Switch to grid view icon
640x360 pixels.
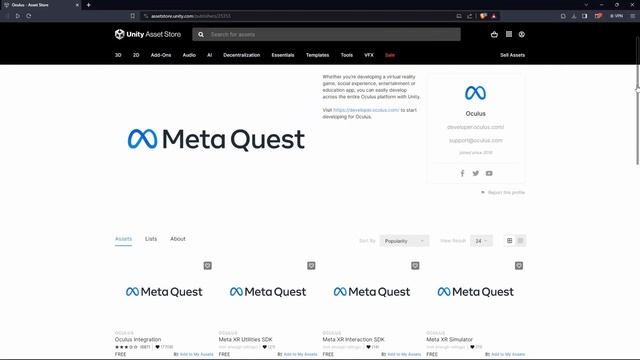[x=509, y=241]
